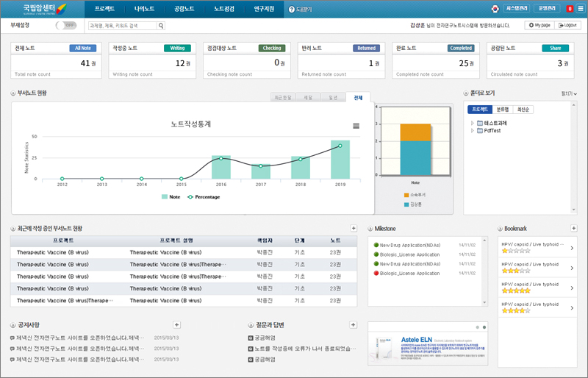Click the plus icon beside Bookmark
Image resolution: width=588 pixels, height=378 pixels.
[x=573, y=229]
